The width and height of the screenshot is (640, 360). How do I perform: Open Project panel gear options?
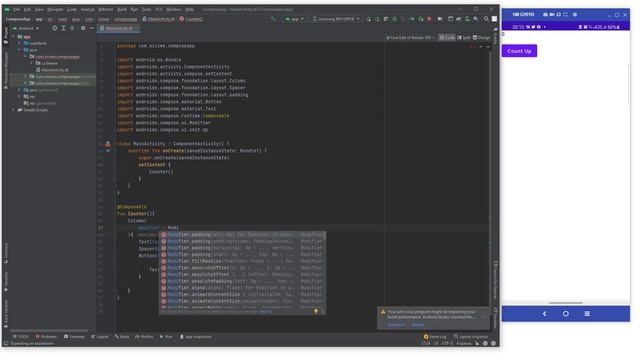tap(83, 28)
